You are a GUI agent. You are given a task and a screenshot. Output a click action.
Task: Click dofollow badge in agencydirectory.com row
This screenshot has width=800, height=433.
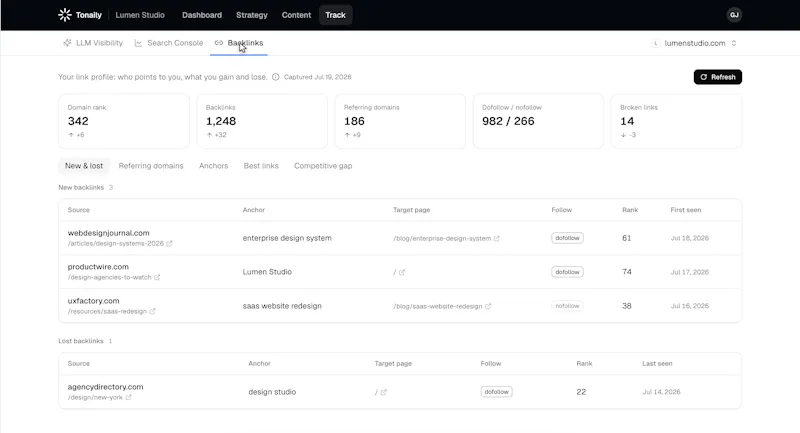point(496,392)
